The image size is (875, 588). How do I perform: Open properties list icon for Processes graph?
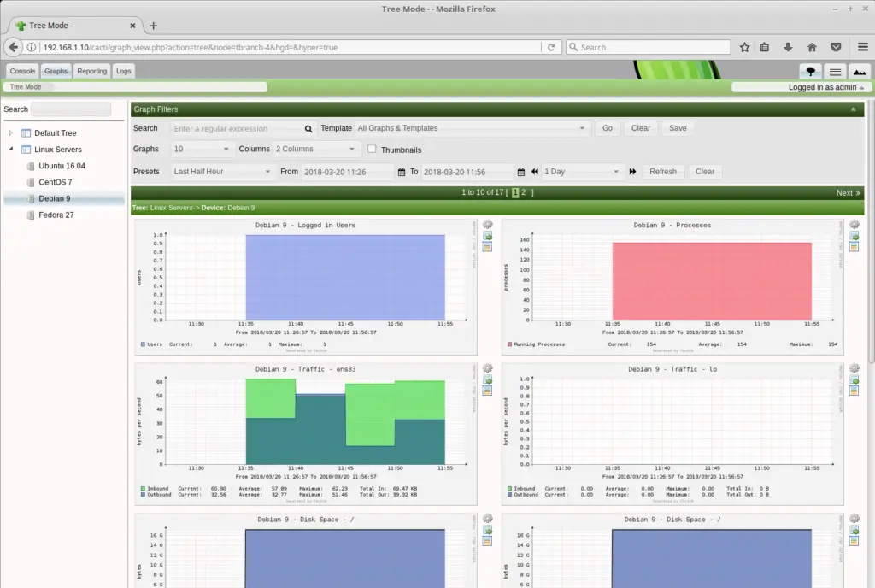(854, 247)
